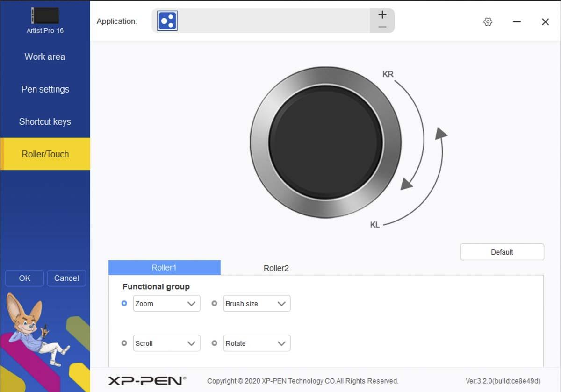Viewport: 561px width, 392px height.
Task: Click the Artist Pro 16 tablet device icon
Action: coord(45,15)
